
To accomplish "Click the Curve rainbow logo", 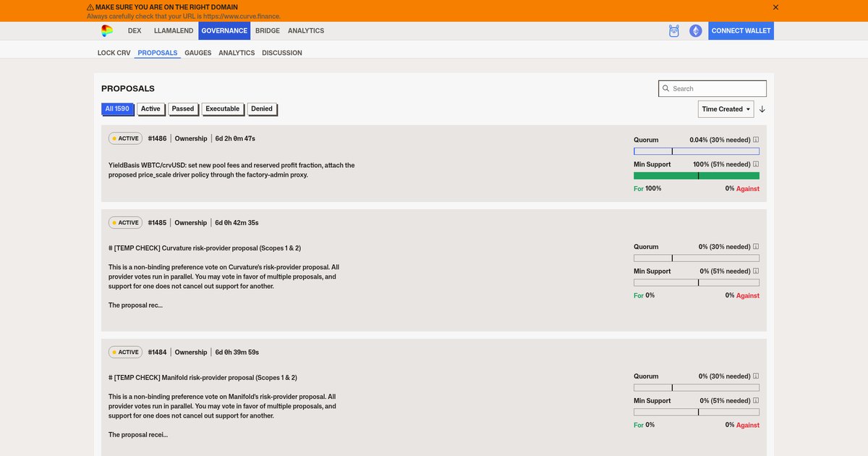I will 107,30.
